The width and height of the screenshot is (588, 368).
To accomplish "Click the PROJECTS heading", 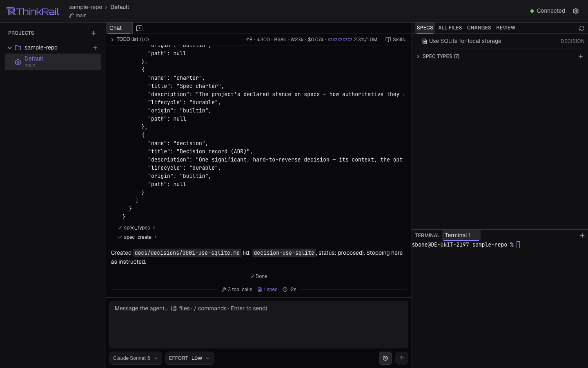I will tap(21, 33).
